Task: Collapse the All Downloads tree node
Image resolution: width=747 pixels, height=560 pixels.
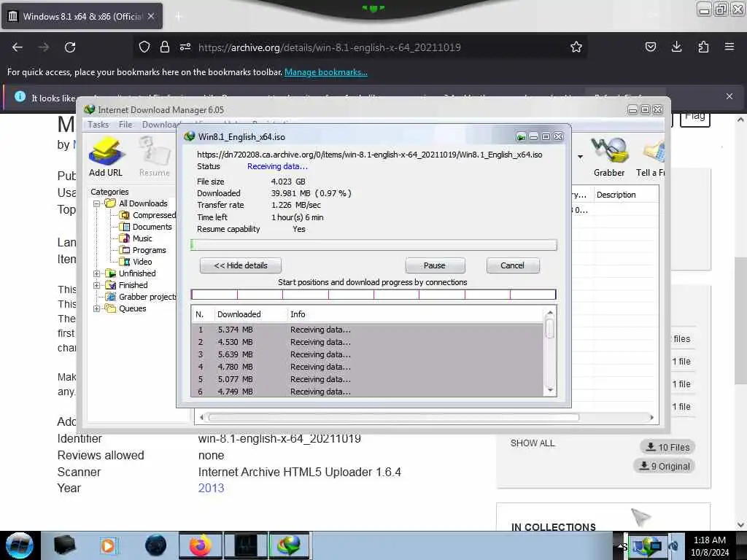Action: (97, 203)
